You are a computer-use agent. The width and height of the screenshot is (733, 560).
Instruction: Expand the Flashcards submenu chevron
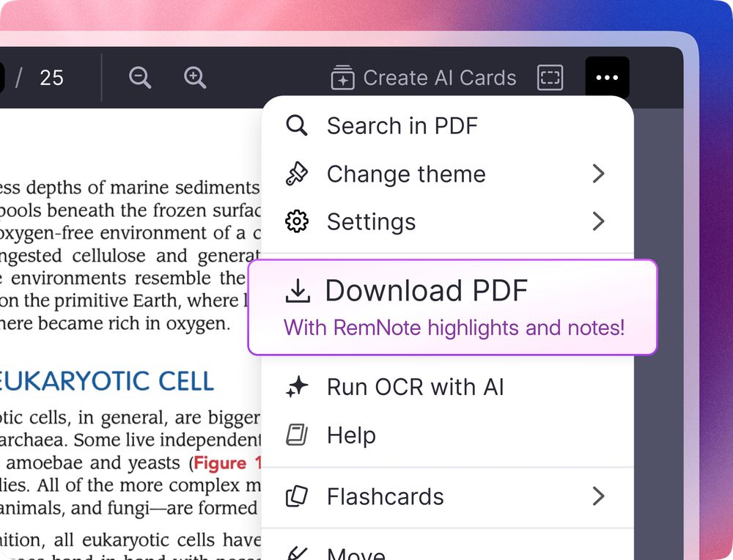click(x=598, y=496)
